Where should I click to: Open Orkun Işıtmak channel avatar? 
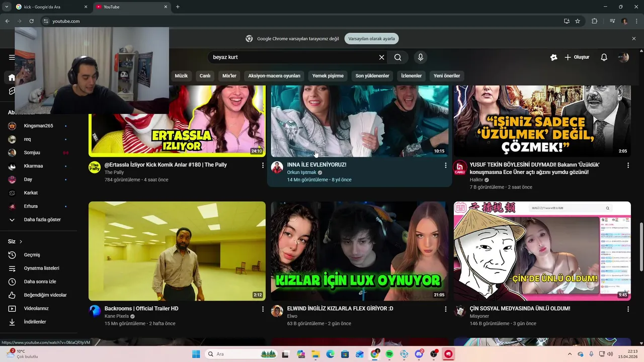277,167
